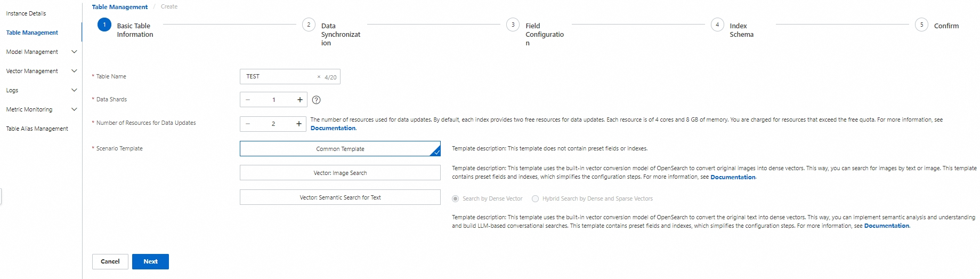The height and width of the screenshot is (279, 980).
Task: Decrease Number of Resources with minus icon
Action: 248,124
